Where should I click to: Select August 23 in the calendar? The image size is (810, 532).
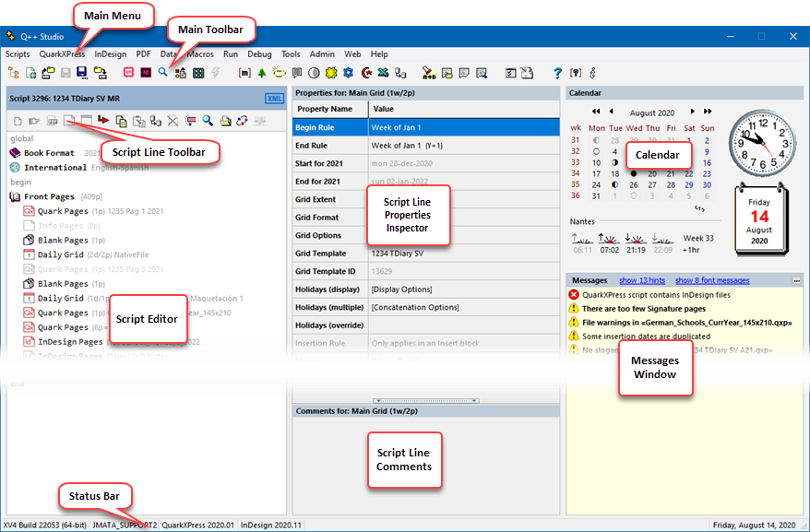[x=707, y=174]
